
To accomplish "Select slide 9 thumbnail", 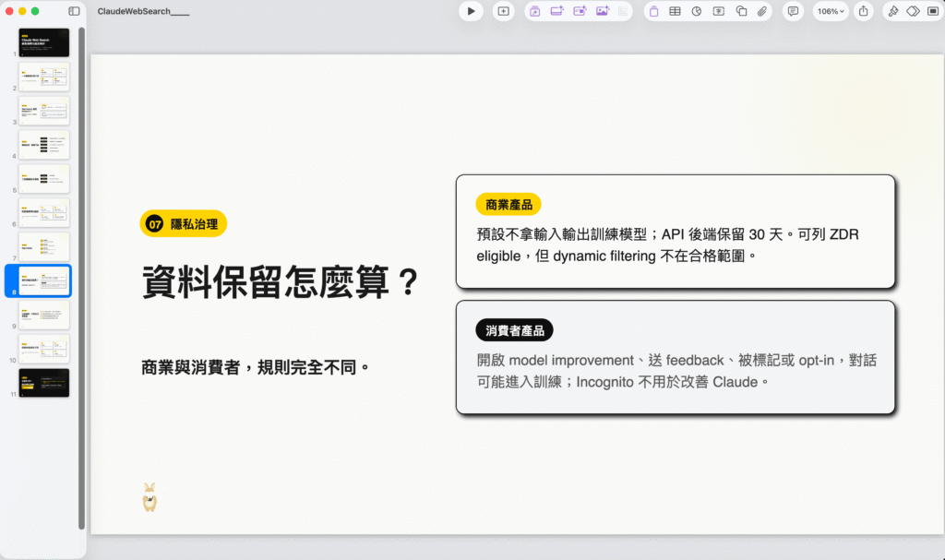I will pos(44,315).
